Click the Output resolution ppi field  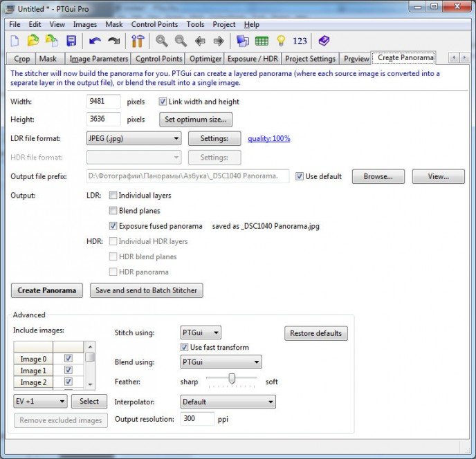pyautogui.click(x=197, y=419)
